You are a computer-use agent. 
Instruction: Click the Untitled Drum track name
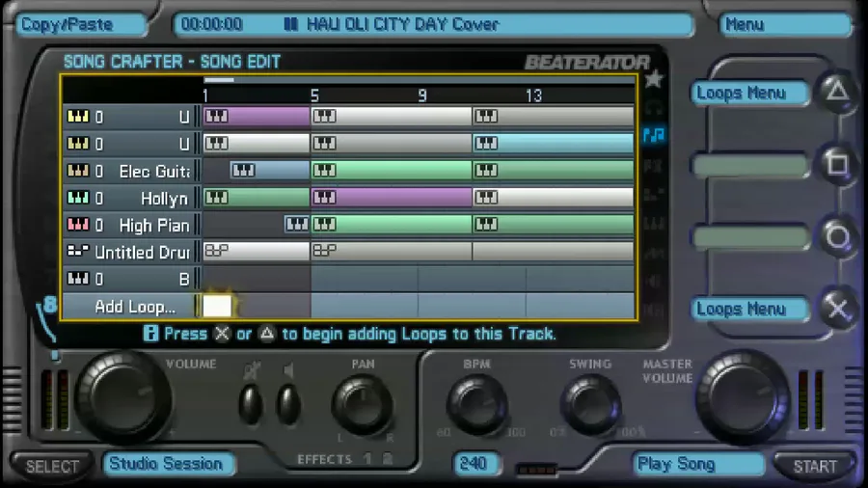pyautogui.click(x=143, y=253)
